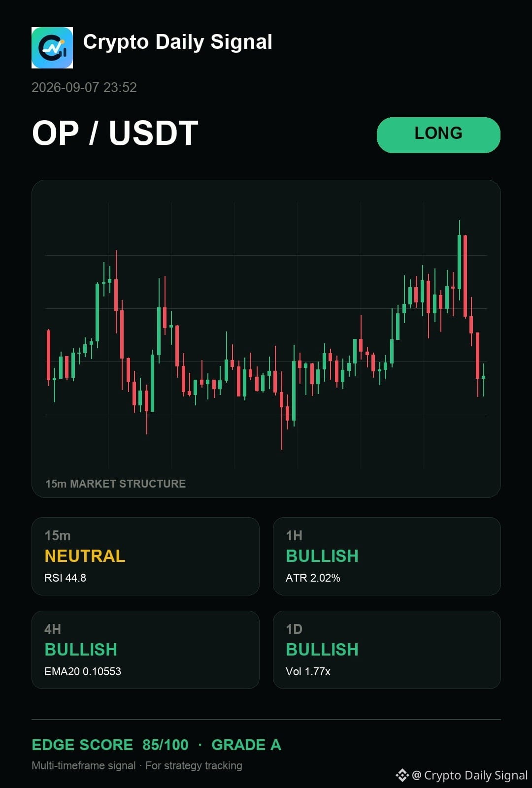The width and height of the screenshot is (532, 788).
Task: Open the 15m NEUTRAL timeframe card
Action: [x=145, y=556]
